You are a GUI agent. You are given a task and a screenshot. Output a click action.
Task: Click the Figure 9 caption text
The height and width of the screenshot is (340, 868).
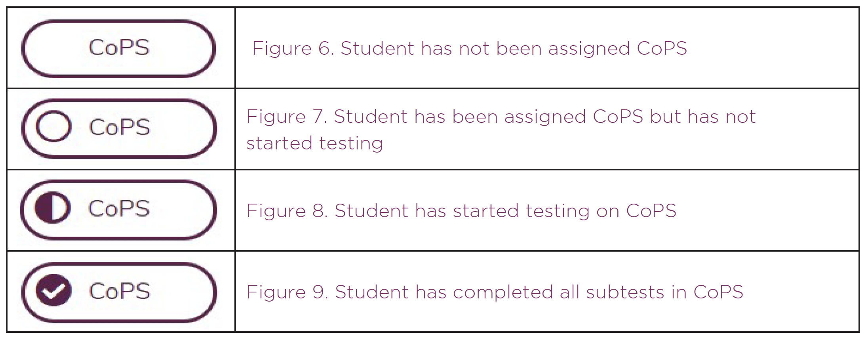tap(495, 292)
